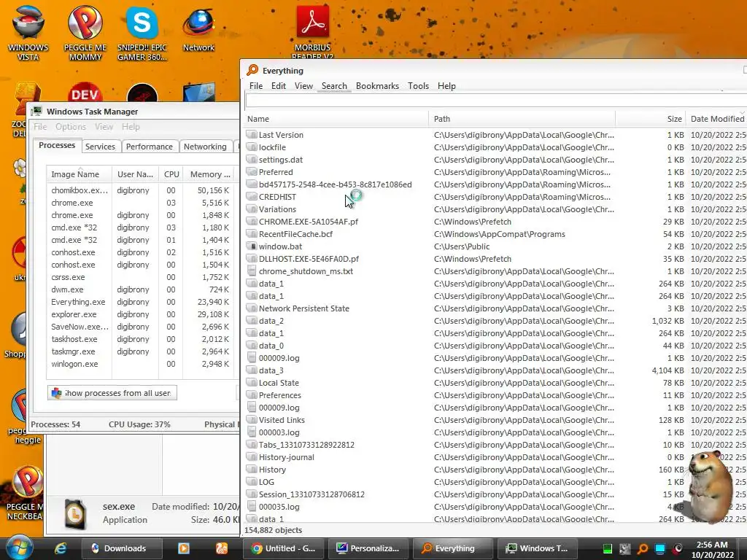Select the DLLHOST.EXE-5E46FA0D.pf file row

(x=495, y=259)
